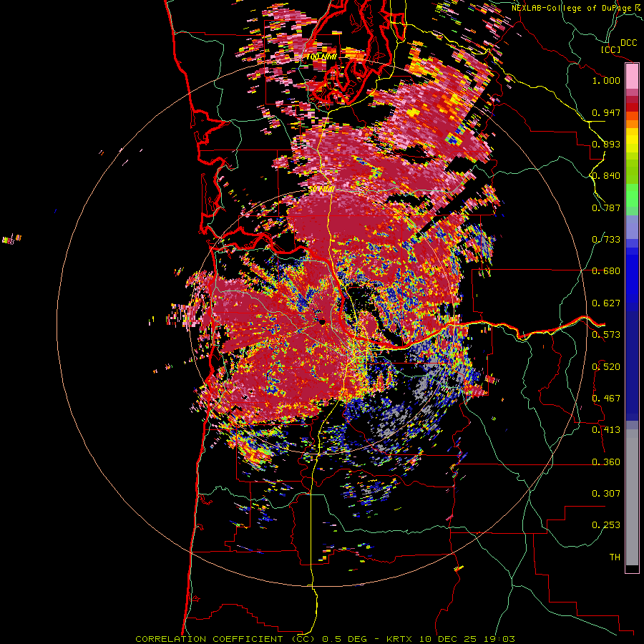
Task: Click the CORRELATION COEFFICIENT caption at bottom
Action: 325,639
